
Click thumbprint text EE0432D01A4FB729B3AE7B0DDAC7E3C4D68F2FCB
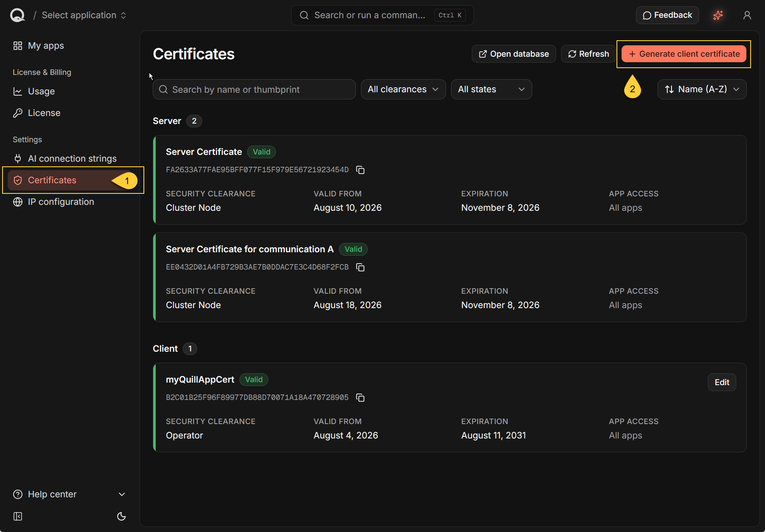tap(257, 267)
